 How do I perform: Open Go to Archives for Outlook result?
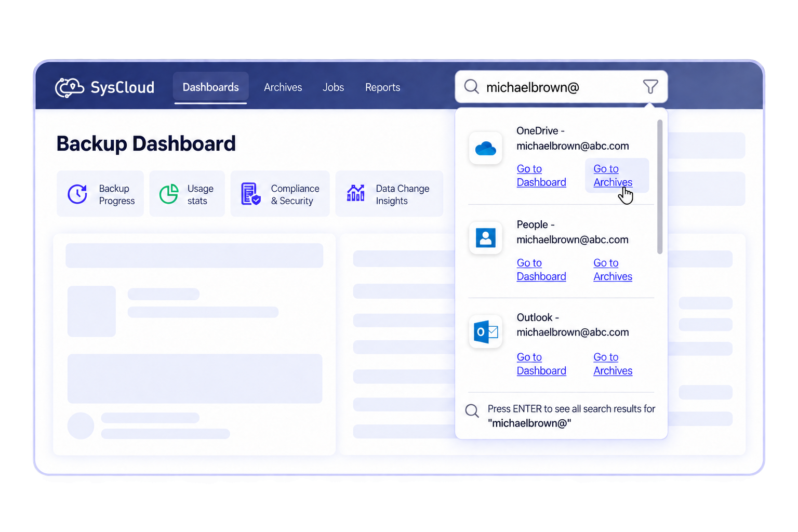coord(613,364)
